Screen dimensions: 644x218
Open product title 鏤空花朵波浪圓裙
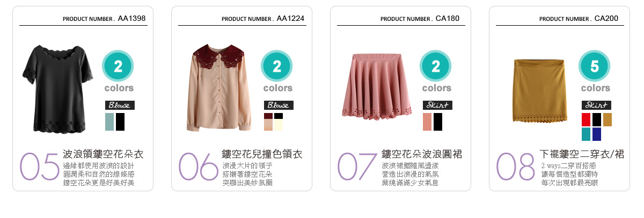pos(422,154)
